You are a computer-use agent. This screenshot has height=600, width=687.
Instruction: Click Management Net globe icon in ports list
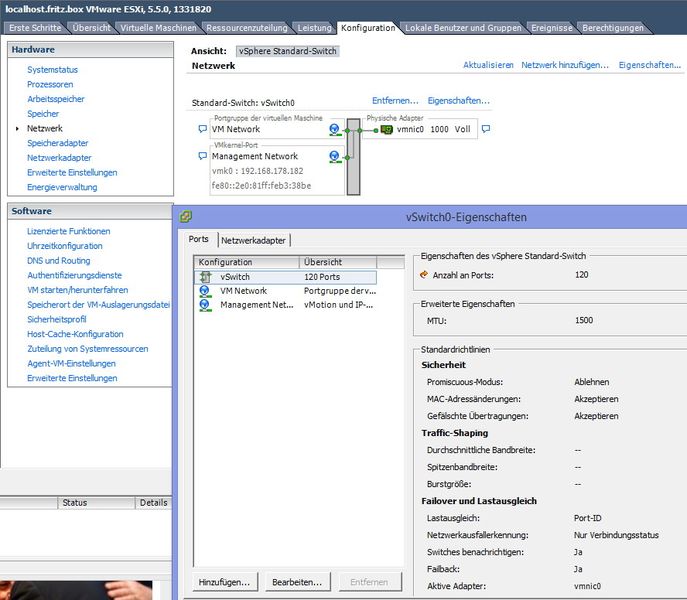pyautogui.click(x=205, y=305)
